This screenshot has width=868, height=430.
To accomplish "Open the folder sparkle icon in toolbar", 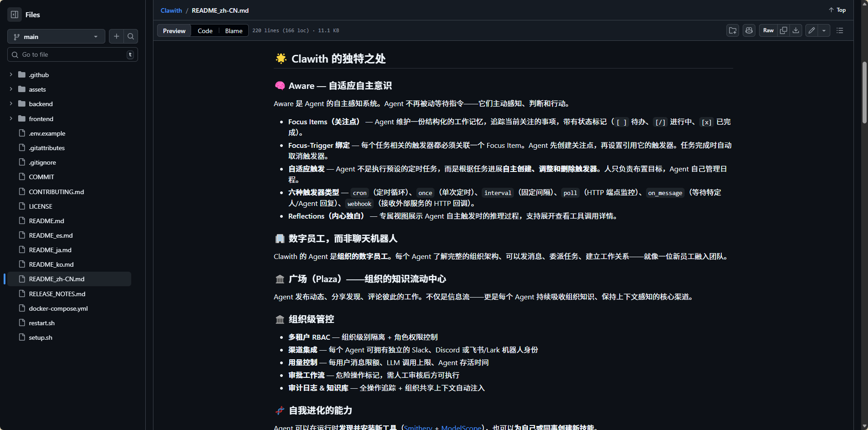I will tap(733, 30).
